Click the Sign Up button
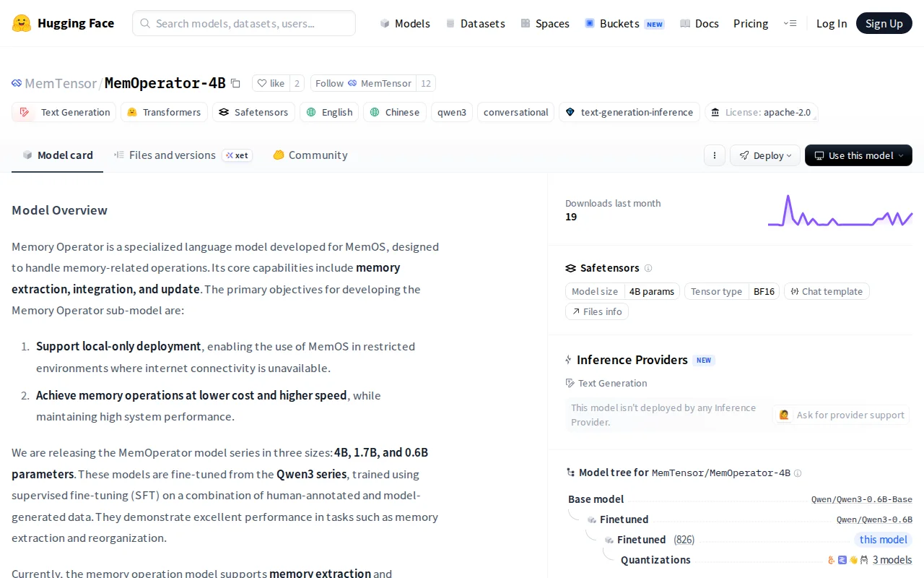 (884, 23)
